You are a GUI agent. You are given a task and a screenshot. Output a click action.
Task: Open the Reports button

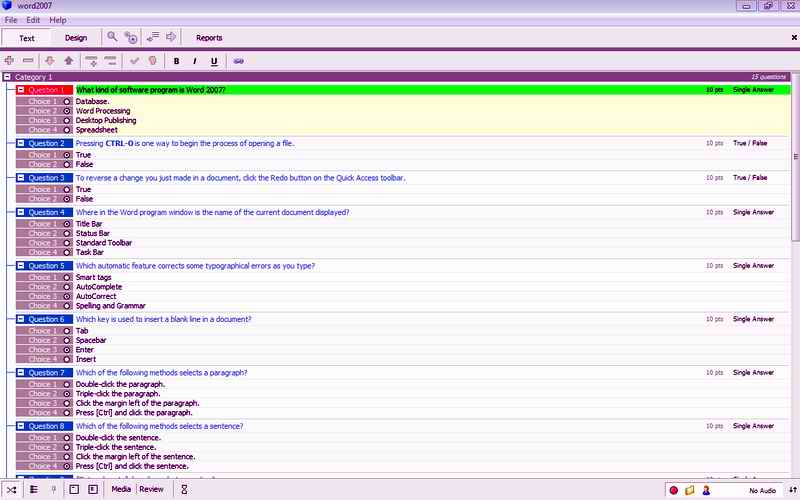click(x=209, y=38)
